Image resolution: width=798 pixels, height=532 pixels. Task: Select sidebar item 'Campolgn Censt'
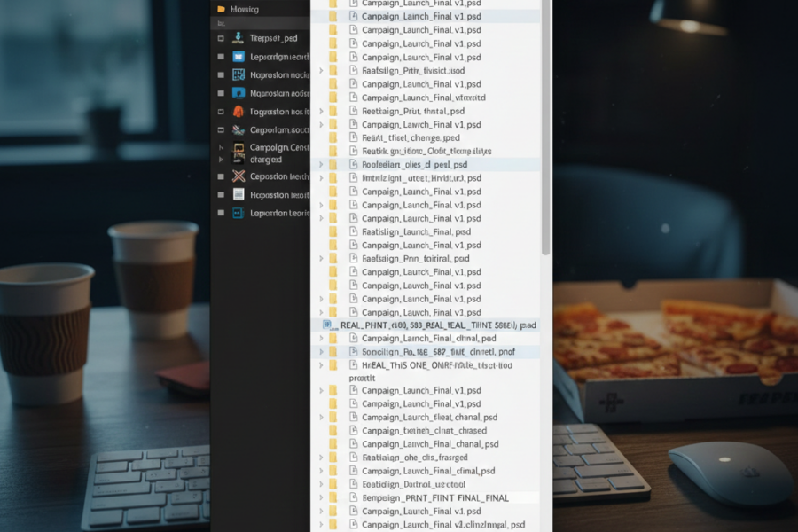tap(279, 147)
